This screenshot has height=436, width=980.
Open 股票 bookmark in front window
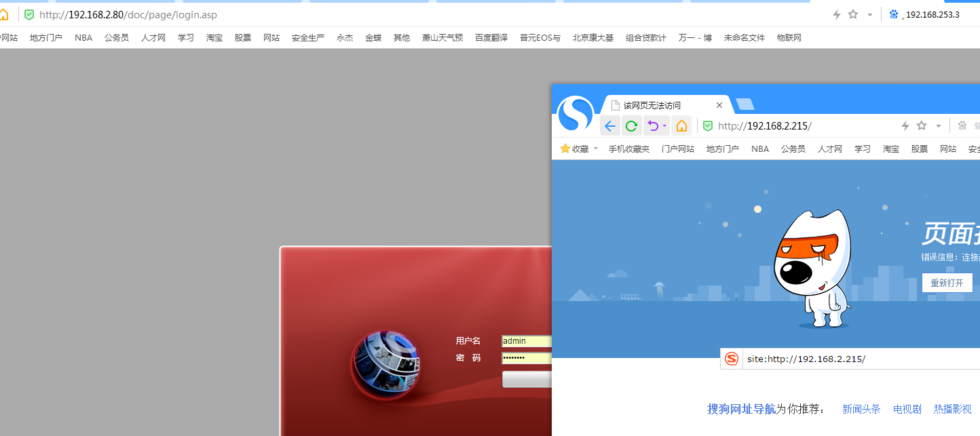coord(920,148)
